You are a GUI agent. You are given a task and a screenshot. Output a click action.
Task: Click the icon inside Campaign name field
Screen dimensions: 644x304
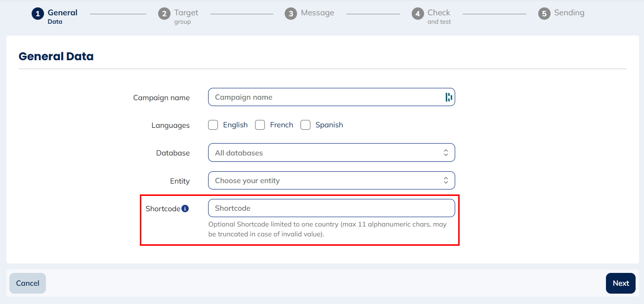448,97
